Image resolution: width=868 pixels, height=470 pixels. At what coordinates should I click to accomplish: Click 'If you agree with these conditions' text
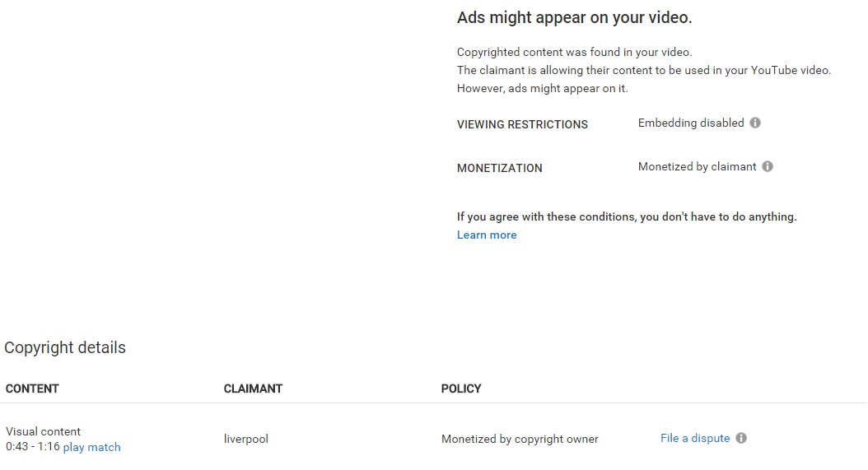(627, 216)
